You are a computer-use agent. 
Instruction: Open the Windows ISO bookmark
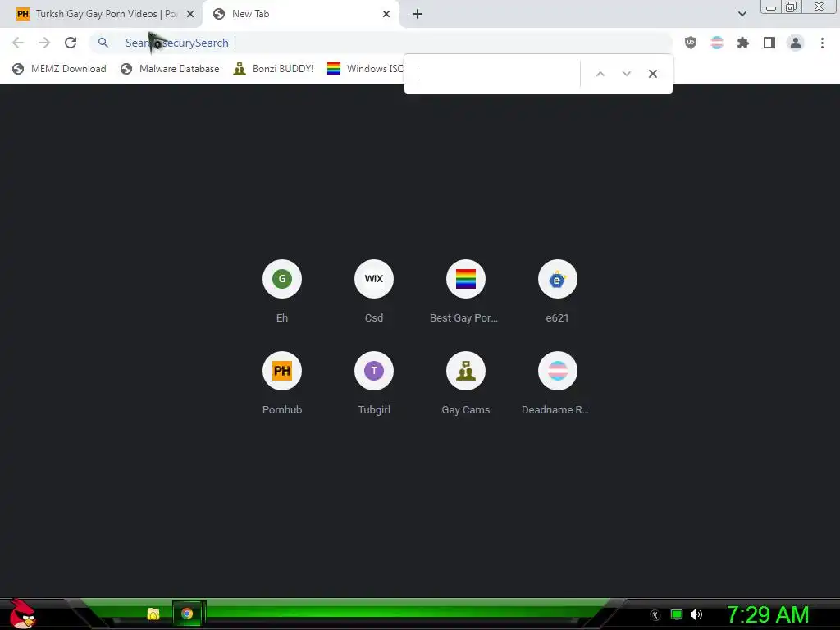tap(366, 69)
